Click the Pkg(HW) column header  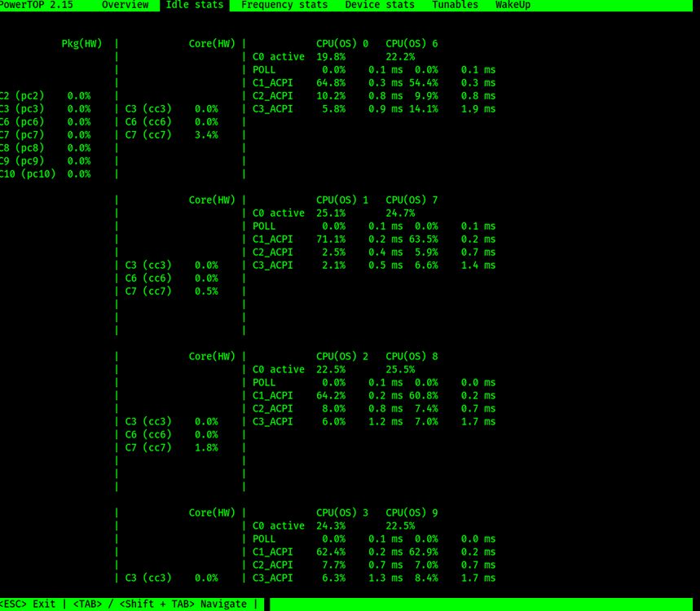[x=81, y=44]
